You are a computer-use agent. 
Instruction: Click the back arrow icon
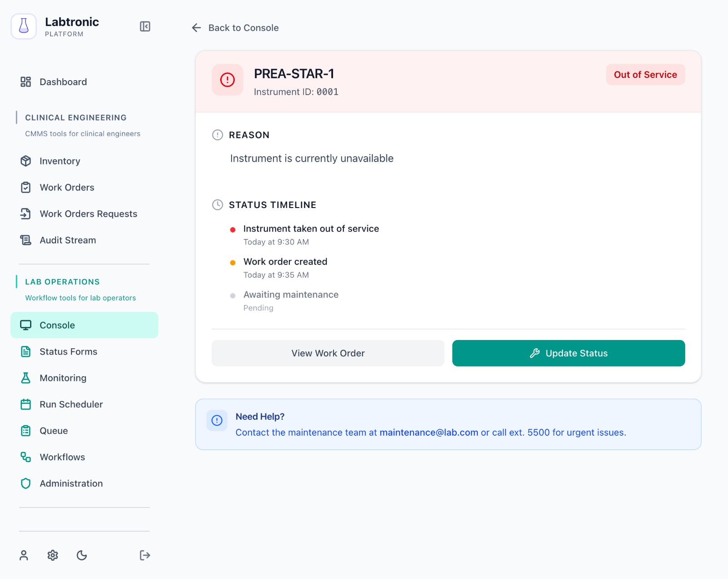(x=197, y=28)
